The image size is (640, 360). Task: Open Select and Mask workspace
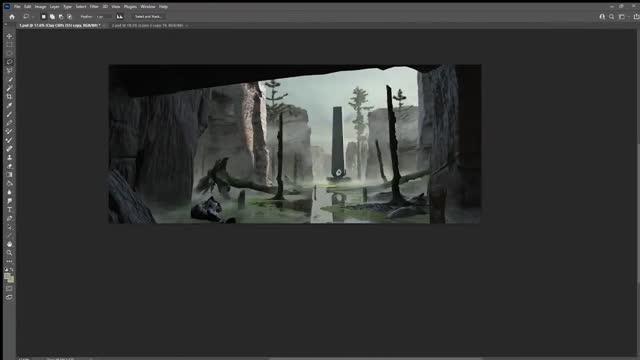pos(148,17)
